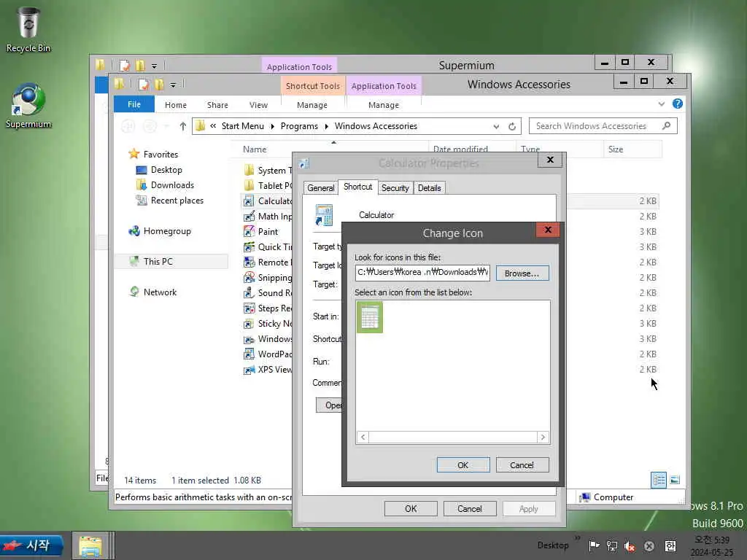This screenshot has width=747, height=560.
Task: Switch to General tab in Calculator Properties
Action: point(321,188)
